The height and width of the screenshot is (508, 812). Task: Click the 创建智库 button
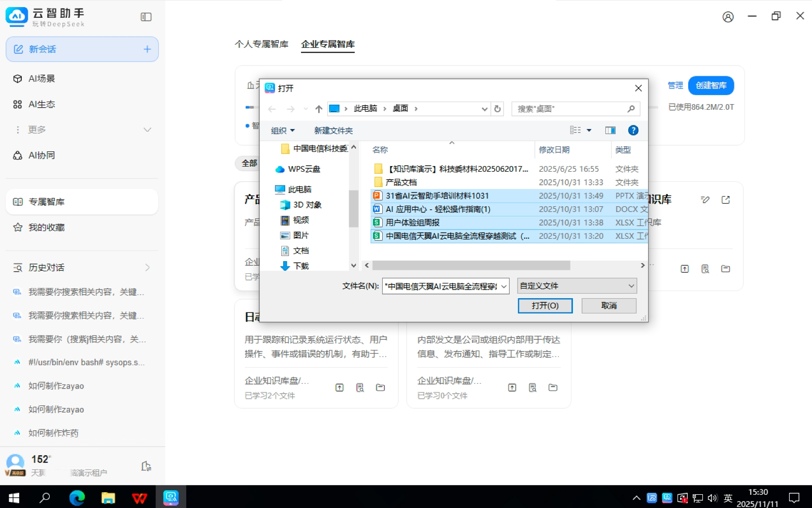(711, 85)
